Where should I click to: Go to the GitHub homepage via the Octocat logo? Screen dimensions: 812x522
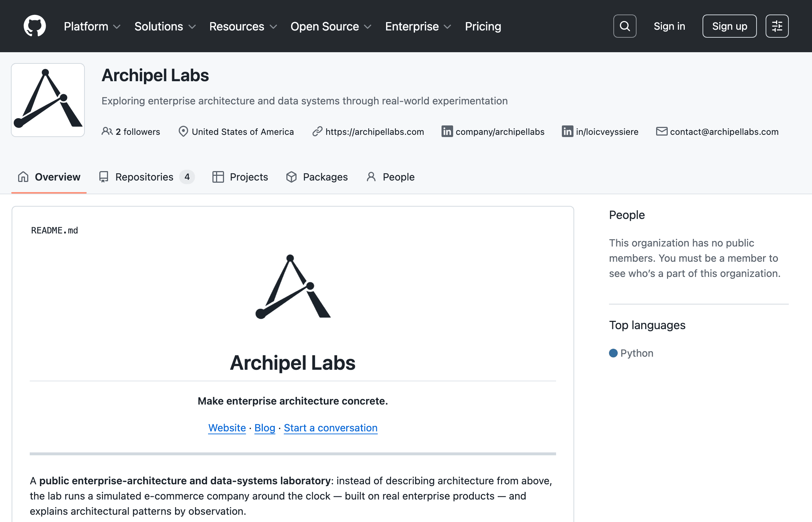coord(35,26)
